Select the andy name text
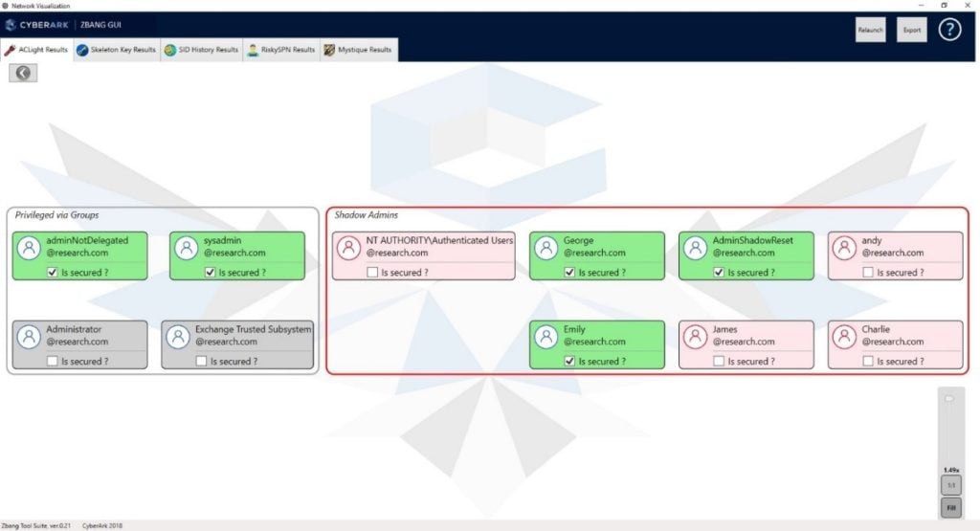Screen dimensions: 980x531 (872, 240)
